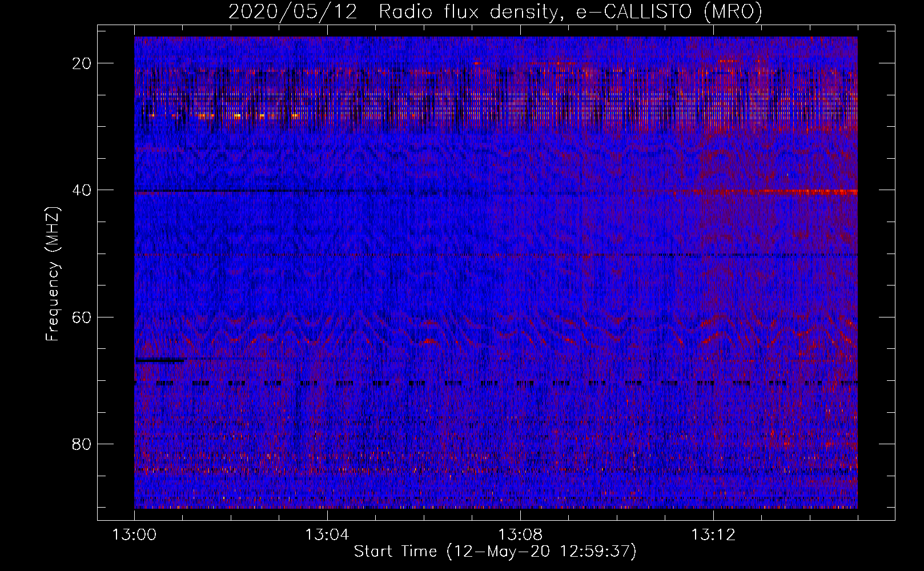The image size is (924, 571).
Task: Click the spectrogram plot area
Action: pos(496,272)
